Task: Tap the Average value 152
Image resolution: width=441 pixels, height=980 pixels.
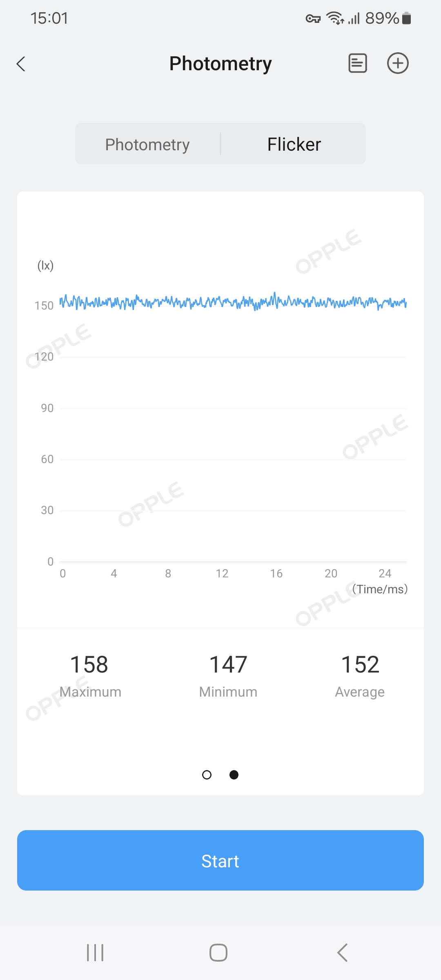Action: [360, 664]
